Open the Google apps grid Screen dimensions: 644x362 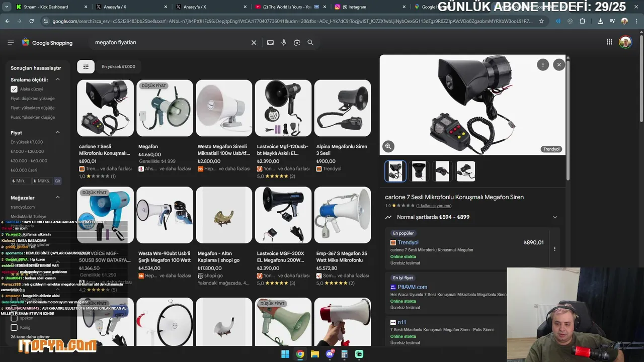click(x=609, y=42)
